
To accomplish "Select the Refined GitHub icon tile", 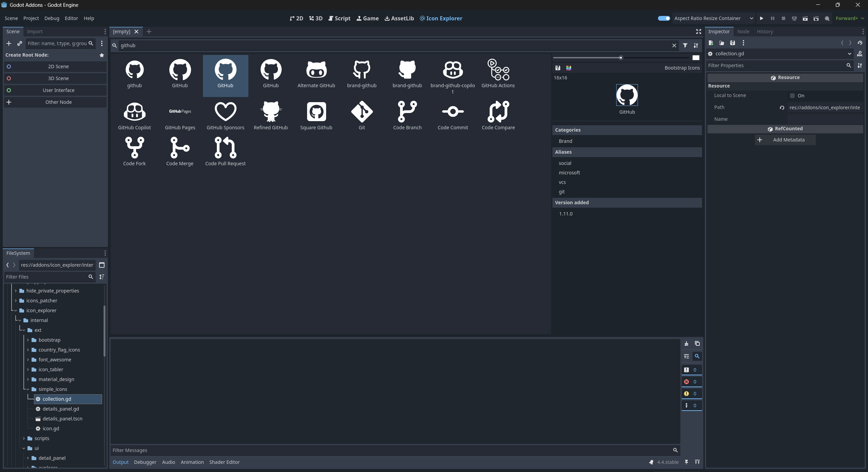I will point(270,115).
